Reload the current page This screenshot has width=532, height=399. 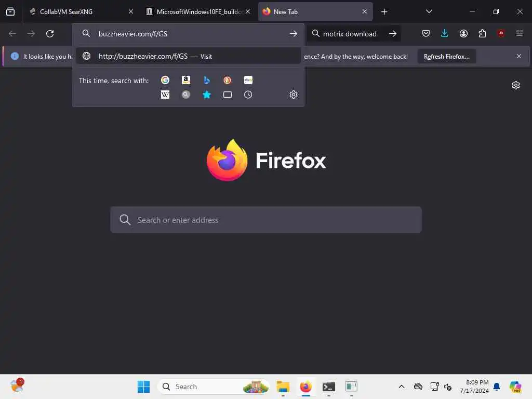click(x=50, y=34)
